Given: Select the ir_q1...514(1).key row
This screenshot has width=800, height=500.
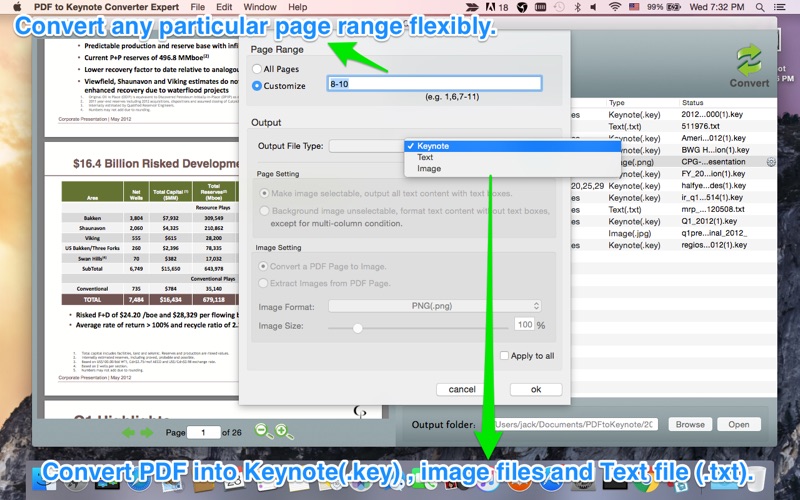Looking at the screenshot, I should coord(673,197).
